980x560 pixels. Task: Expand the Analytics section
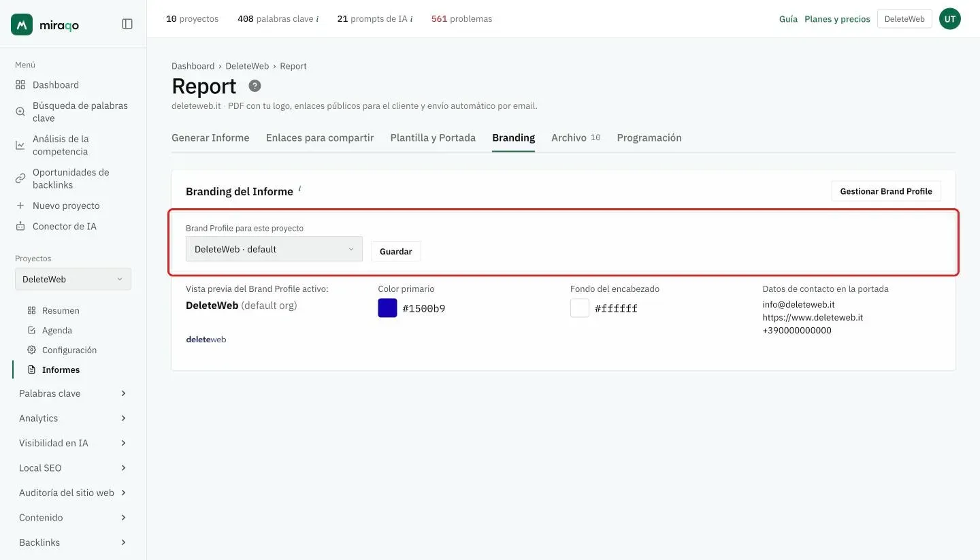click(73, 418)
